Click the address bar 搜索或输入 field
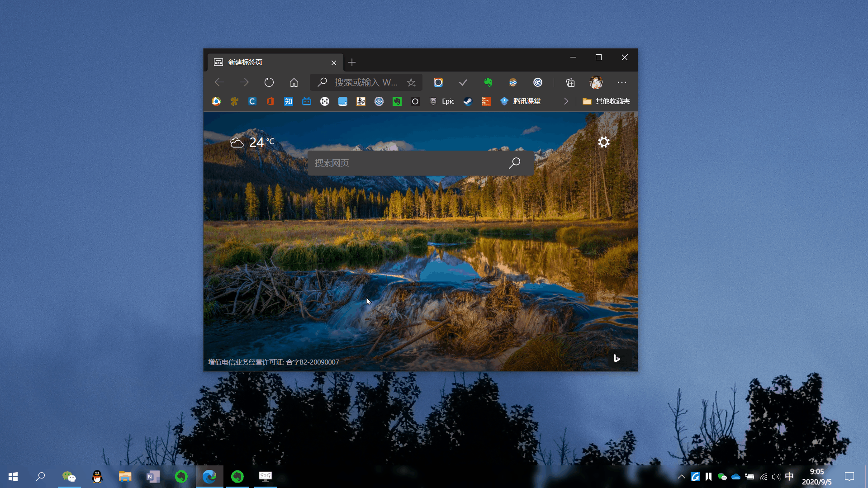 pyautogui.click(x=366, y=82)
